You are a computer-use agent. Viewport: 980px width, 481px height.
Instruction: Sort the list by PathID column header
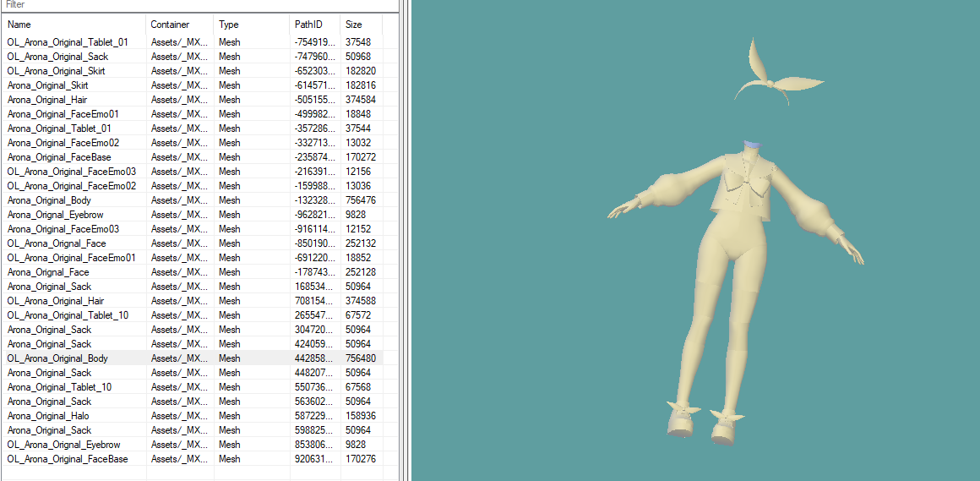314,25
